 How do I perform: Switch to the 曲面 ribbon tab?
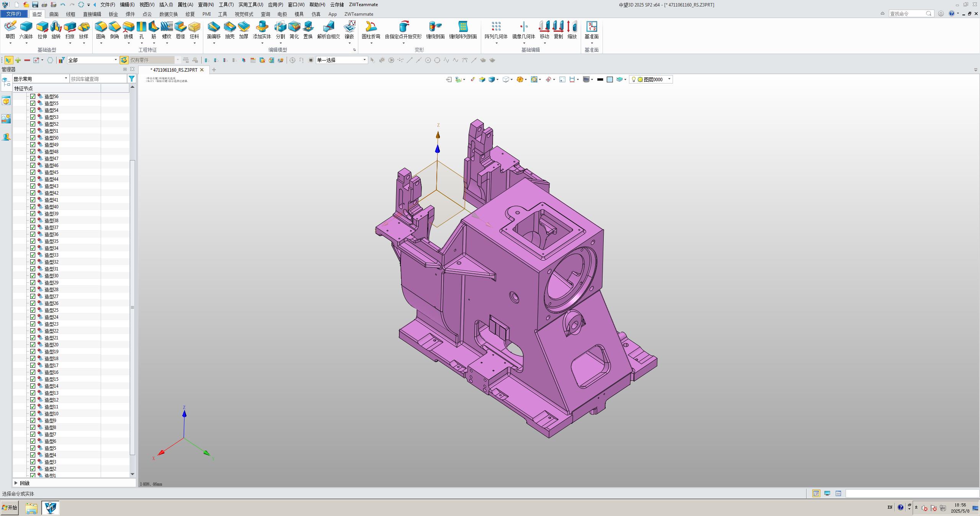tap(54, 14)
